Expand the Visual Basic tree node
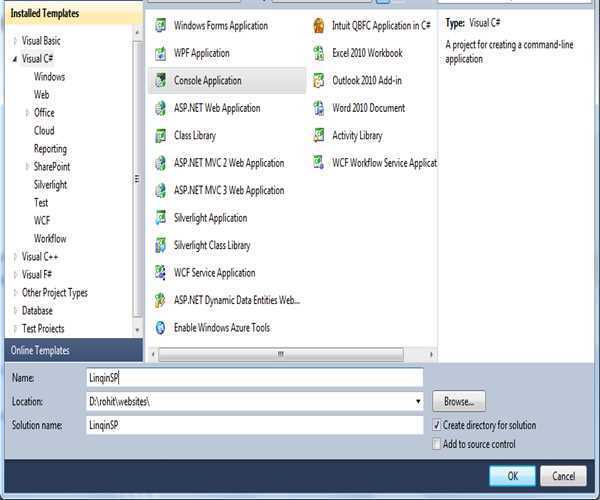Image resolution: width=600 pixels, height=500 pixels. coord(15,41)
